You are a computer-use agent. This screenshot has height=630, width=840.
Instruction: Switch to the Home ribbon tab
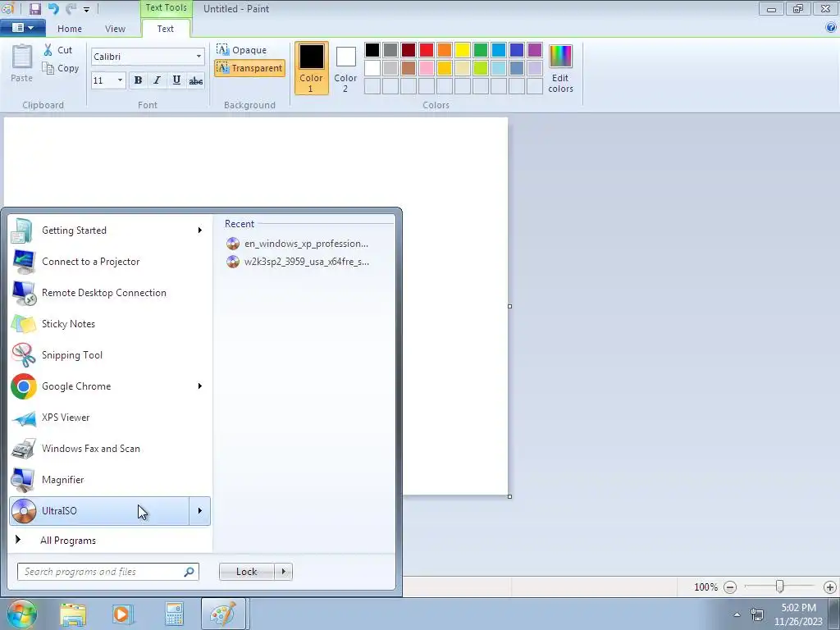point(70,29)
